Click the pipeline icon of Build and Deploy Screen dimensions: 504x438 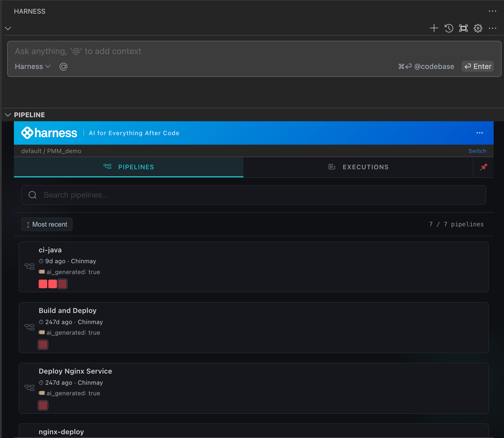[x=29, y=327]
